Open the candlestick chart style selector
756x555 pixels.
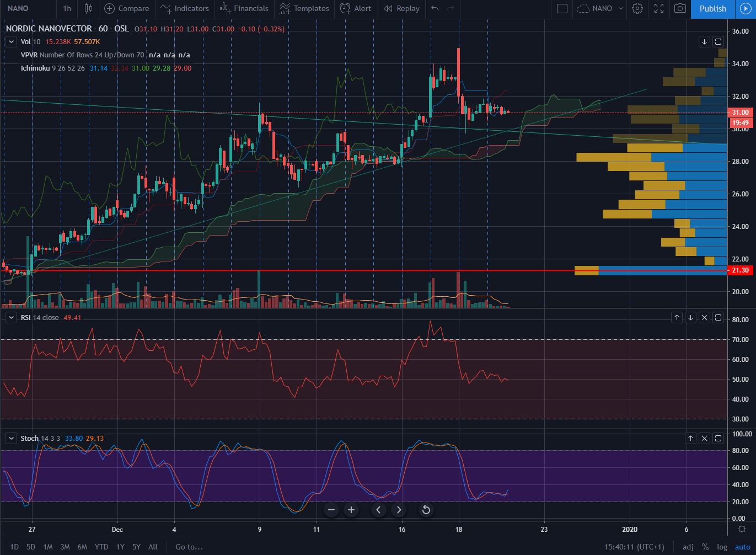click(88, 8)
